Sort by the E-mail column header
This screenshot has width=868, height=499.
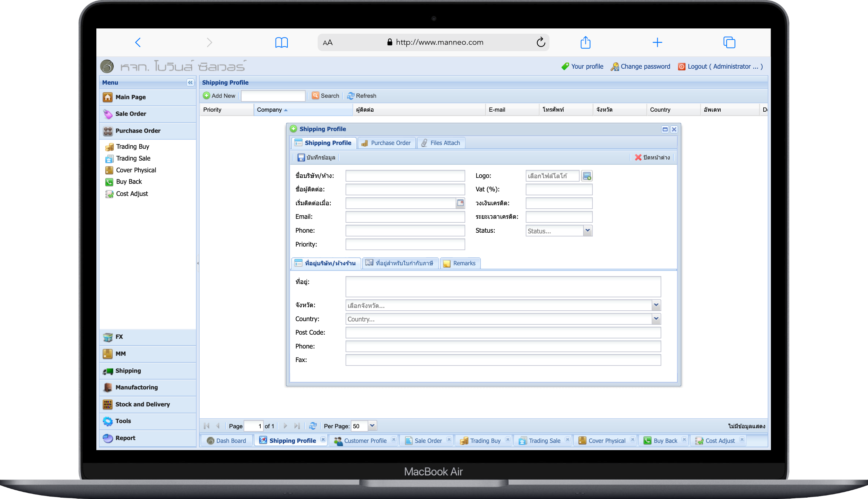point(512,110)
